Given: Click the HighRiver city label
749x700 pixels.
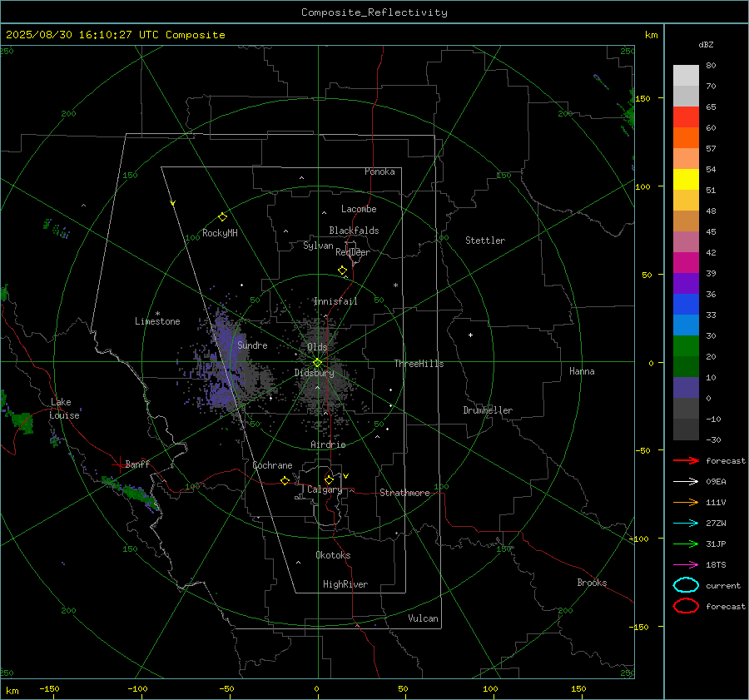Looking at the screenshot, I should pyautogui.click(x=345, y=584).
